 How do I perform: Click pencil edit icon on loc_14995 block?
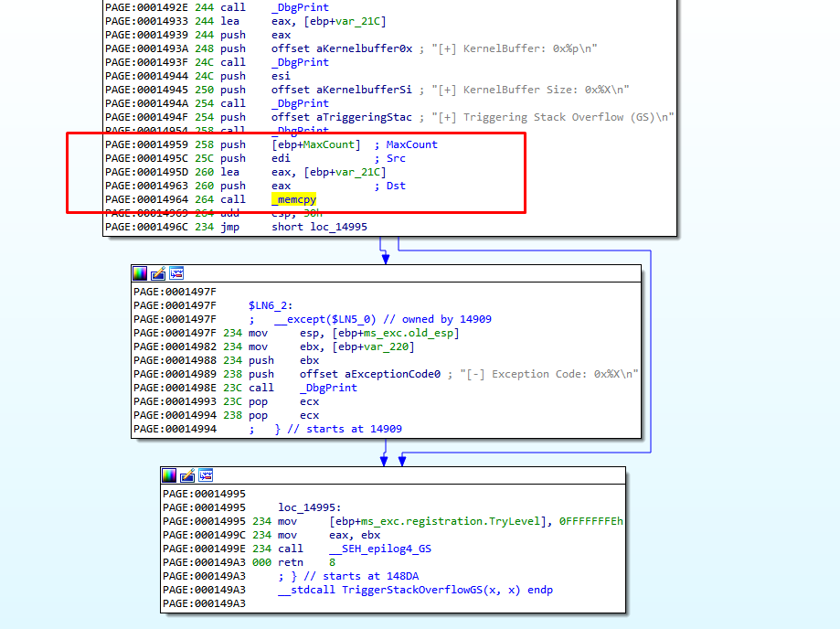coord(187,475)
